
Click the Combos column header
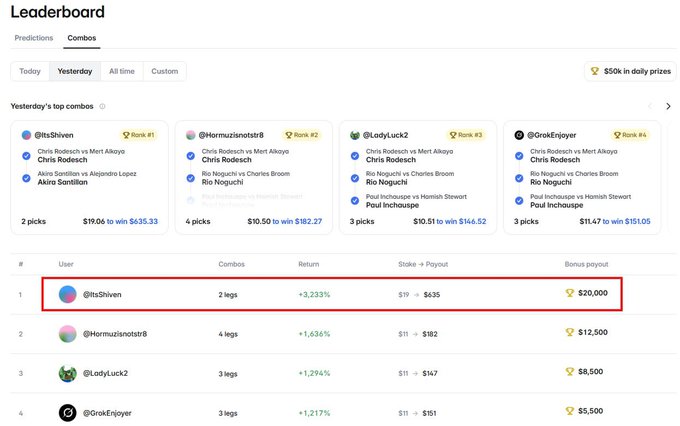231,264
